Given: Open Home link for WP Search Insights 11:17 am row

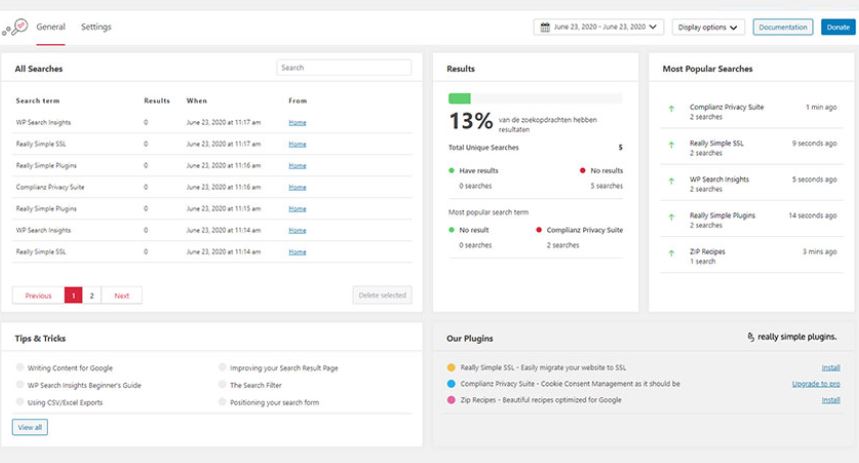Looking at the screenshot, I should pos(297,123).
